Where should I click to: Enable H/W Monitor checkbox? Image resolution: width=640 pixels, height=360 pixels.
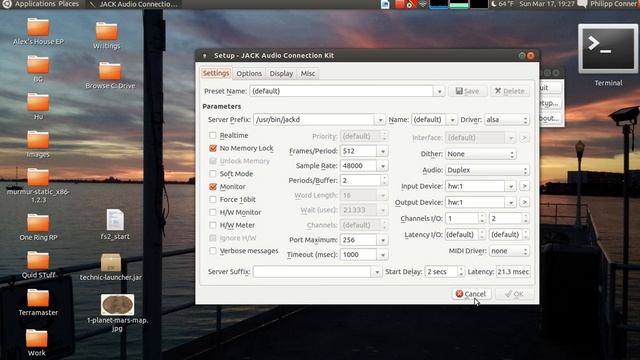tap(213, 212)
